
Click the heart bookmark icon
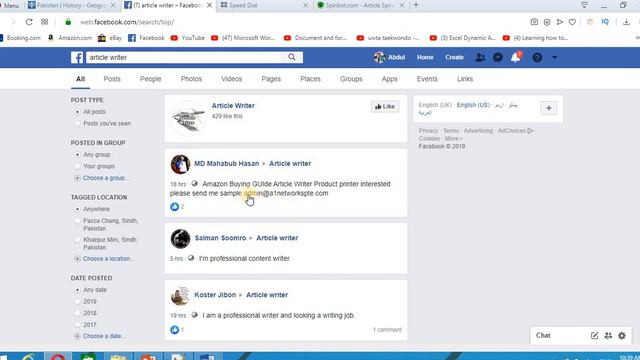(572, 22)
